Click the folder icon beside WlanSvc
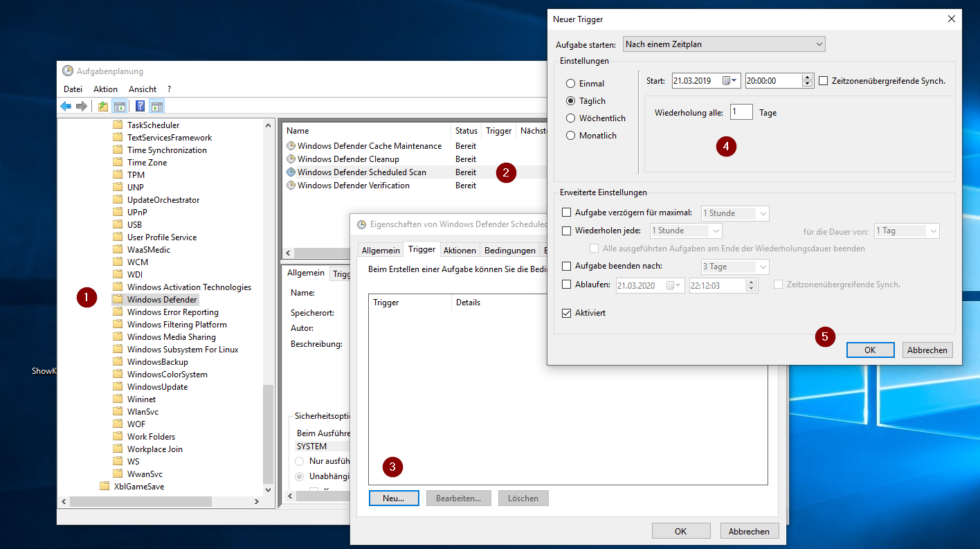980x549 pixels. pyautogui.click(x=117, y=412)
